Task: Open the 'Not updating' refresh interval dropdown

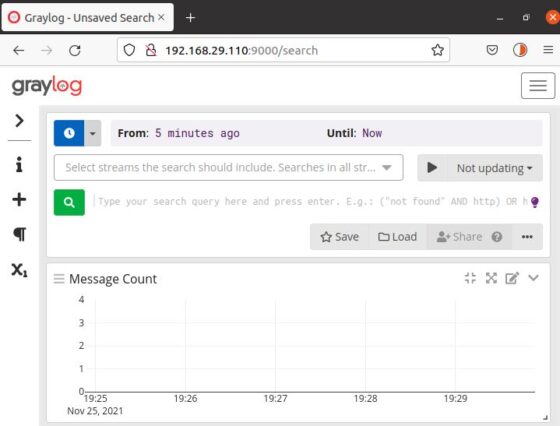Action: 495,168
